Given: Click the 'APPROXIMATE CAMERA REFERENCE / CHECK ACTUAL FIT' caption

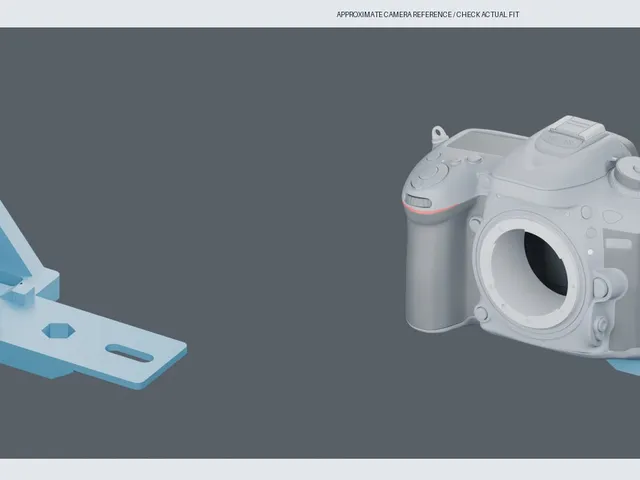Looking at the screenshot, I should [428, 15].
